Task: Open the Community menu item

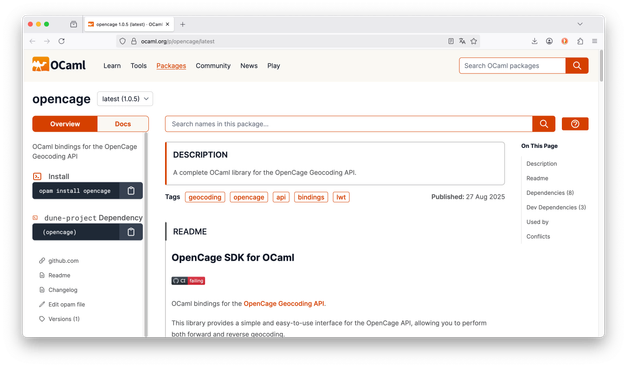Action: coord(213,66)
